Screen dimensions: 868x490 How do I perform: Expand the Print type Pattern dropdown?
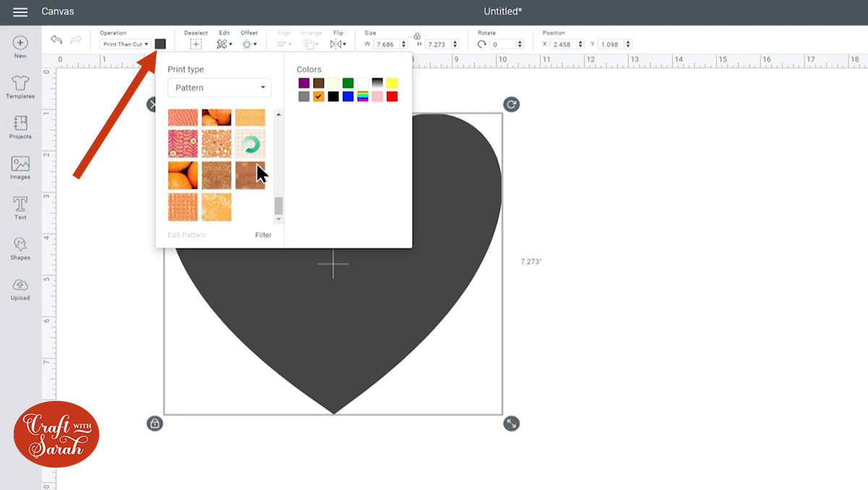pyautogui.click(x=219, y=88)
